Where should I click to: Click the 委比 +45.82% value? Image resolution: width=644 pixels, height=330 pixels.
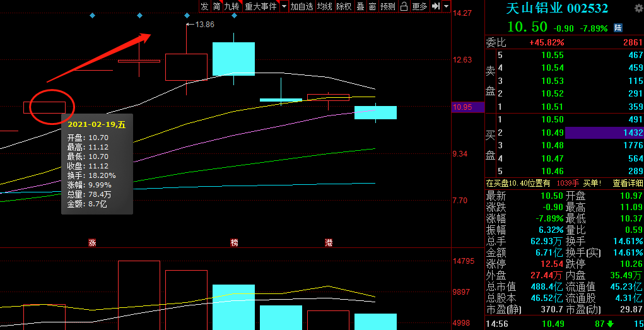(x=547, y=42)
